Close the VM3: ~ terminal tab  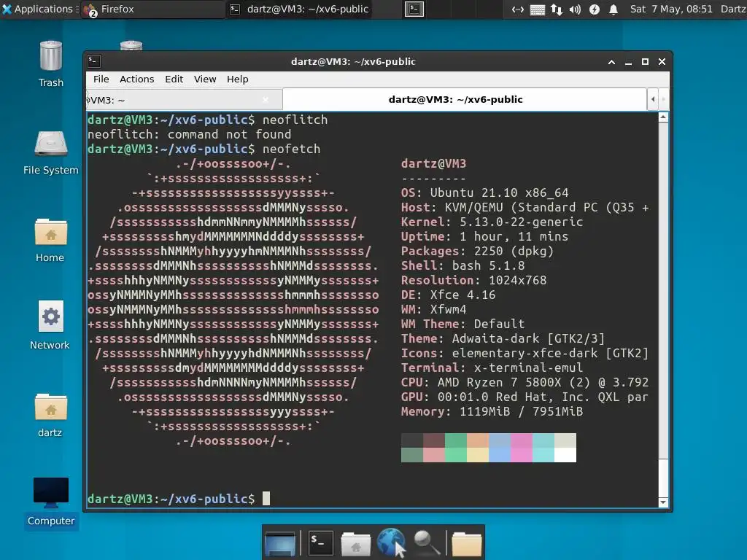click(x=266, y=99)
